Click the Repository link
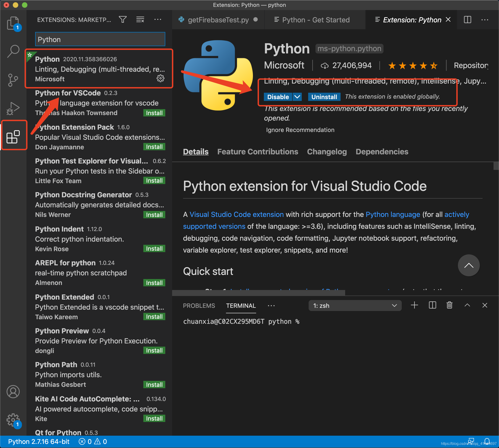499x448 pixels. (471, 66)
